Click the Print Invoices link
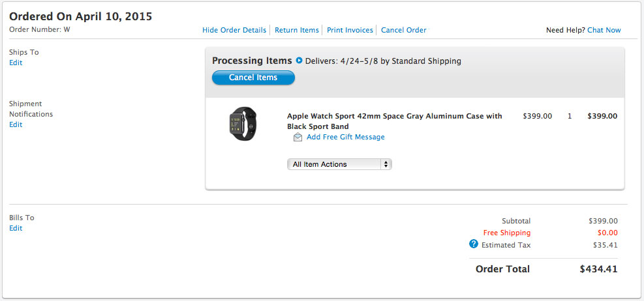 [350, 30]
